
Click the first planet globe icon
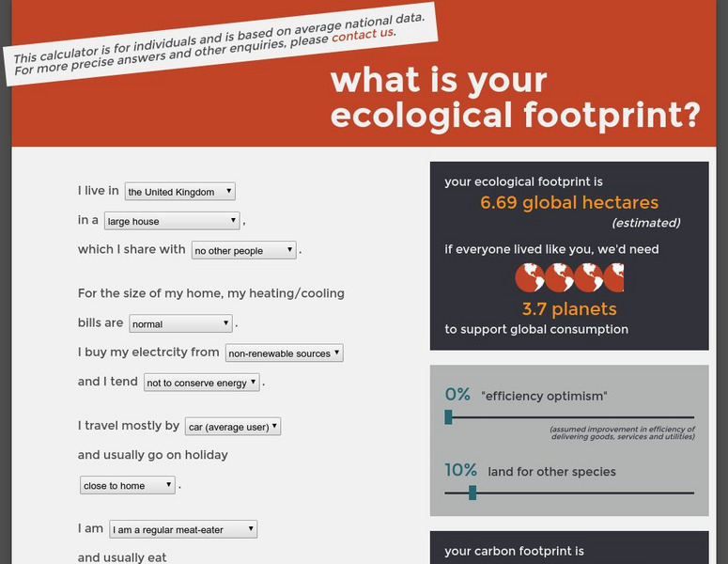(530, 277)
